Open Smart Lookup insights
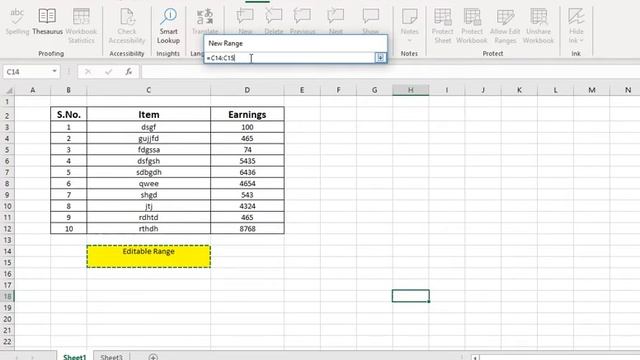 pos(168,25)
